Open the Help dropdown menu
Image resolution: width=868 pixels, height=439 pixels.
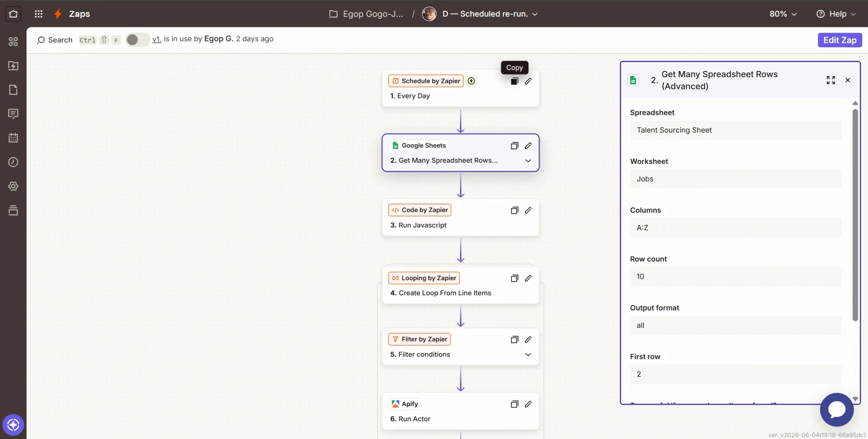click(x=836, y=14)
